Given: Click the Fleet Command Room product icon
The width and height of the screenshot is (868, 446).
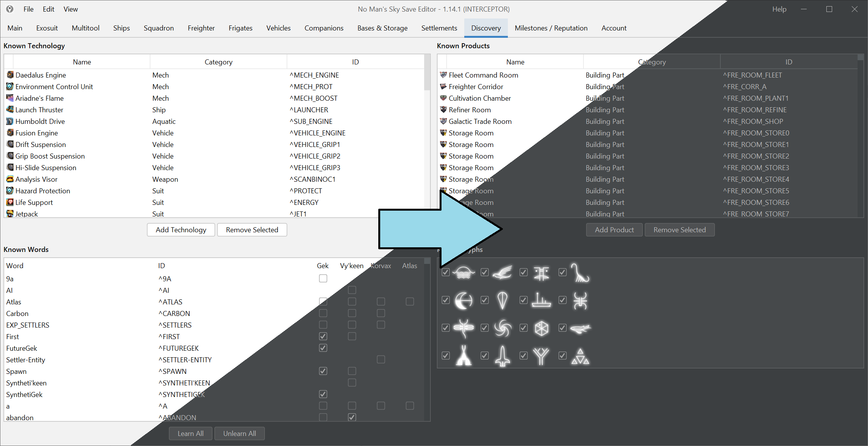Looking at the screenshot, I should (x=443, y=75).
